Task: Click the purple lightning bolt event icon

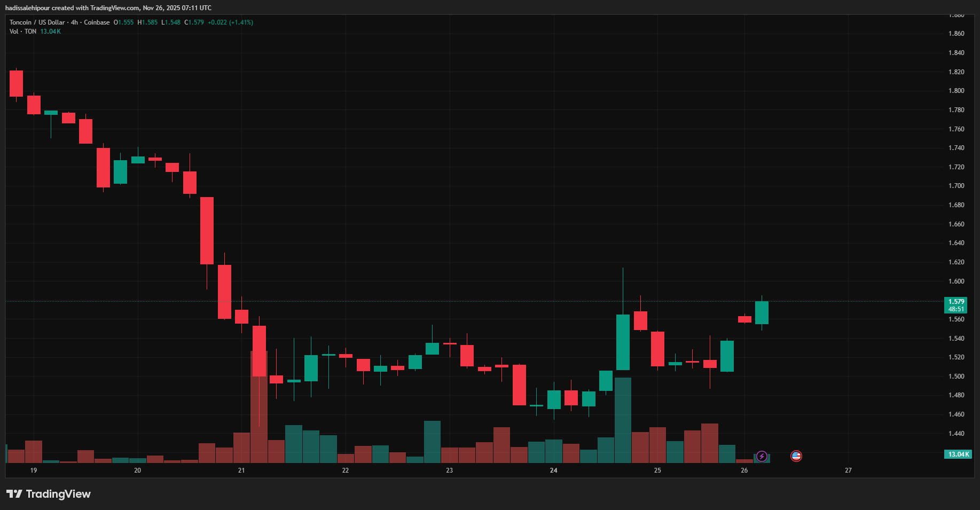Action: (x=762, y=456)
